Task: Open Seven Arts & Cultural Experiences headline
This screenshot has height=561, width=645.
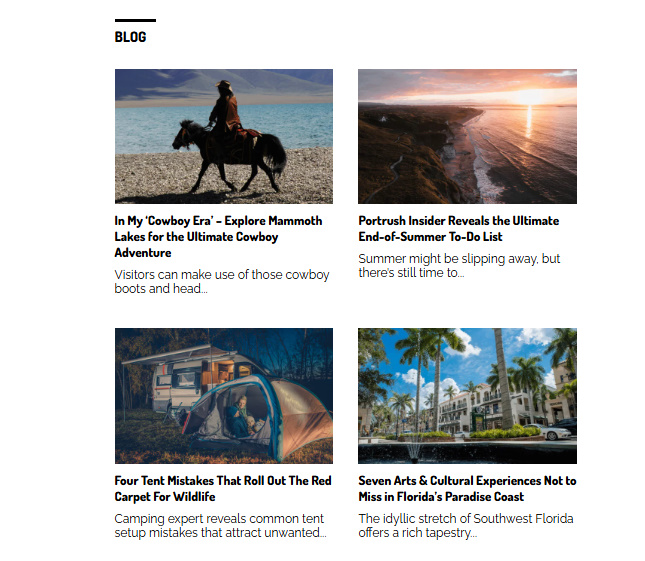Action: [x=467, y=488]
